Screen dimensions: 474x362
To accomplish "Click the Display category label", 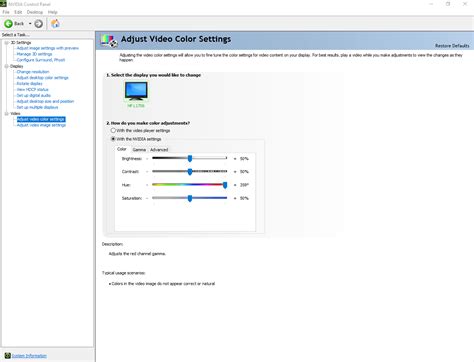I will point(17,66).
